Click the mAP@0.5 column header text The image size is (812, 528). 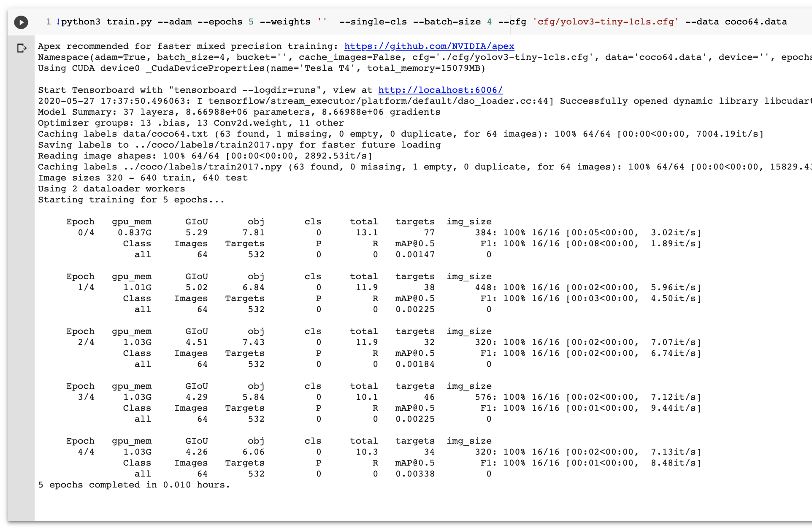(x=415, y=243)
